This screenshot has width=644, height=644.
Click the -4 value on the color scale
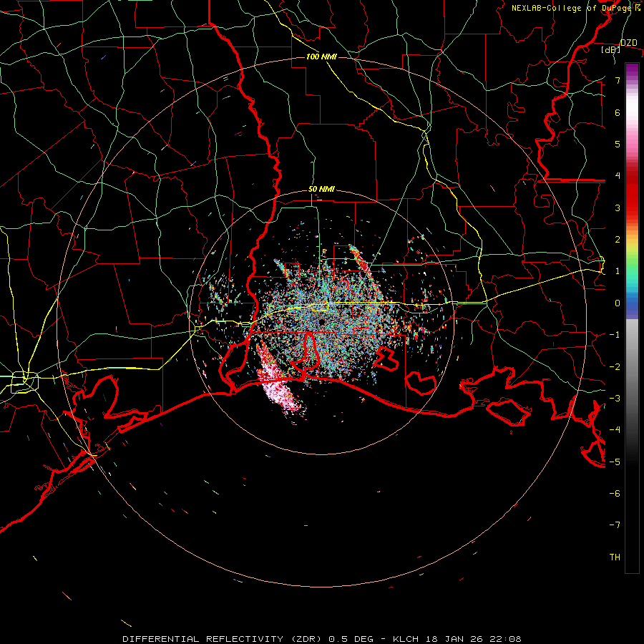[615, 430]
